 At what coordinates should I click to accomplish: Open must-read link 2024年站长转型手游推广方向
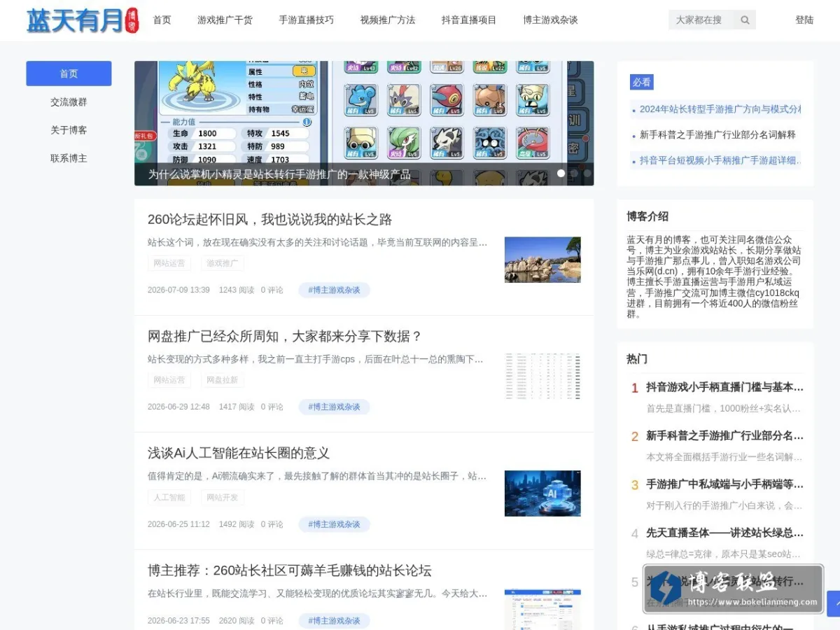click(720, 109)
